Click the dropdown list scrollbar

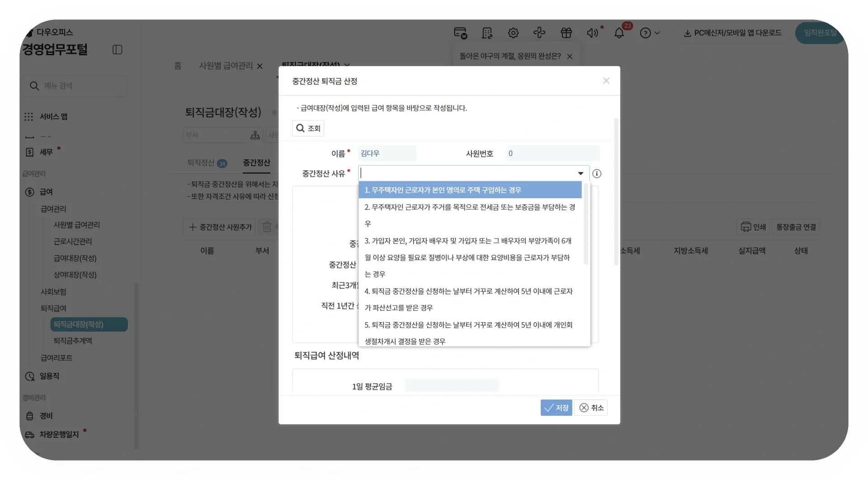586,224
